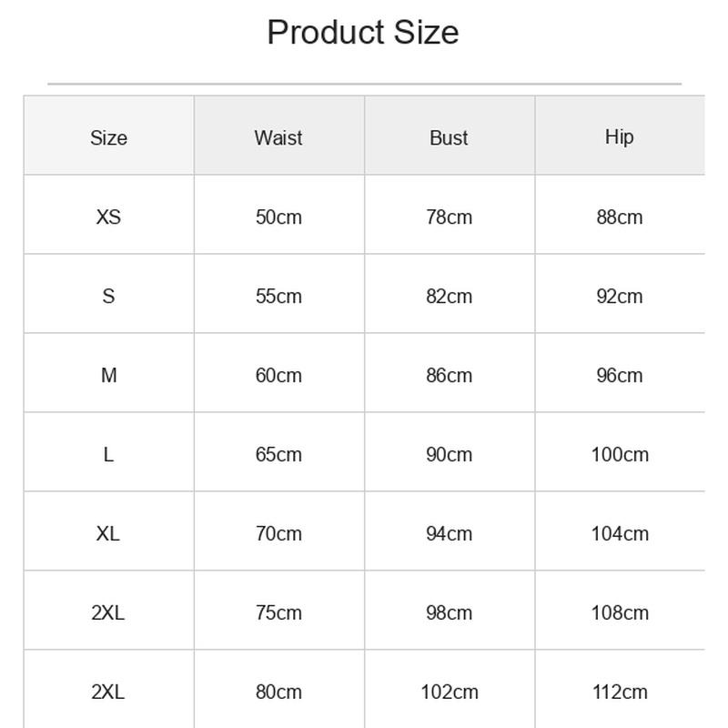Click the 94cm bust value
Screen dimensions: 728x728
point(449,533)
